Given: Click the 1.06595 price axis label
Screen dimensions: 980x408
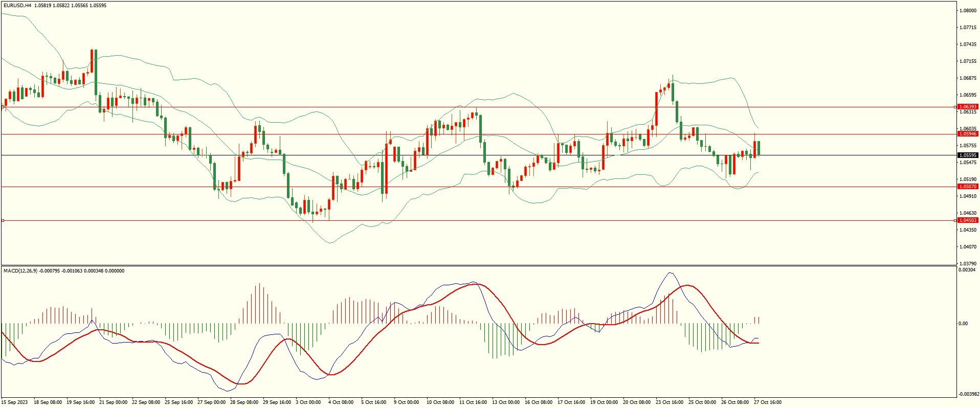Looking at the screenshot, I should (968, 95).
